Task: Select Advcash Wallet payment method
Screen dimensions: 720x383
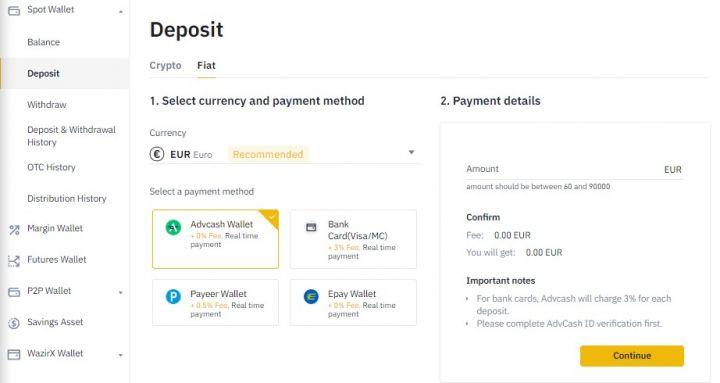Action: coord(215,239)
